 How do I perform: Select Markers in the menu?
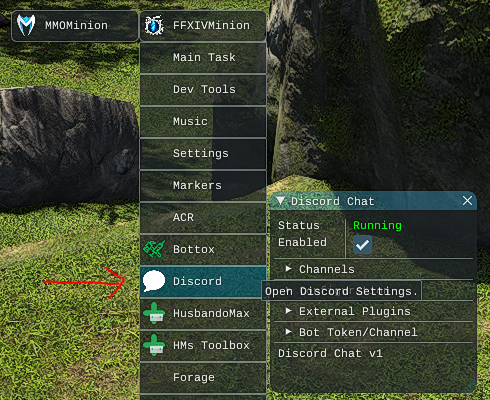(x=203, y=186)
